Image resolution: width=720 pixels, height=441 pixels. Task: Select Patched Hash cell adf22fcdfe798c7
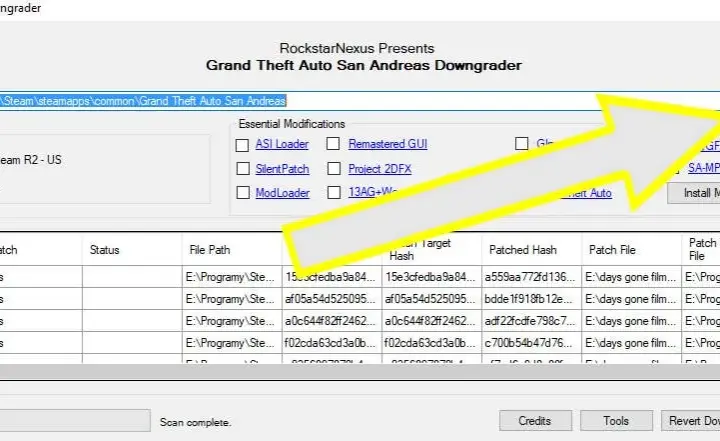coord(532,321)
